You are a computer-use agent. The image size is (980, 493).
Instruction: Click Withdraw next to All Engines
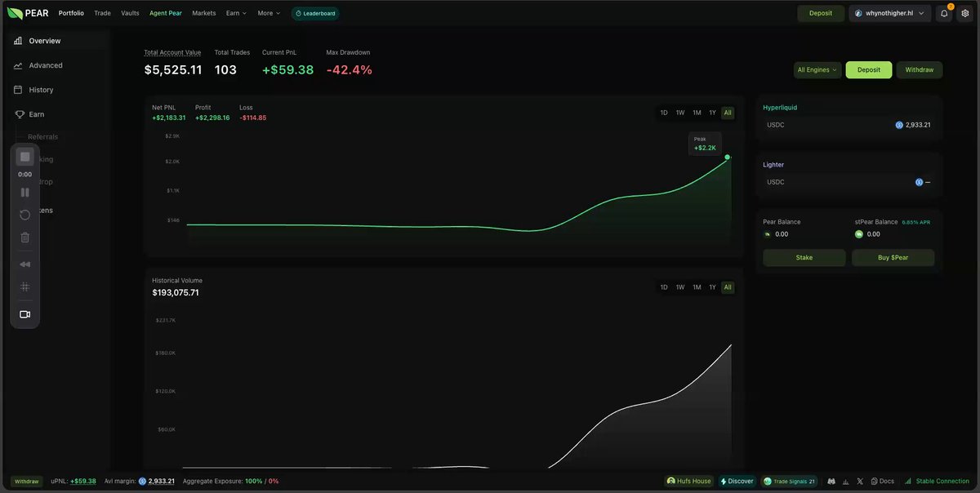tap(920, 70)
